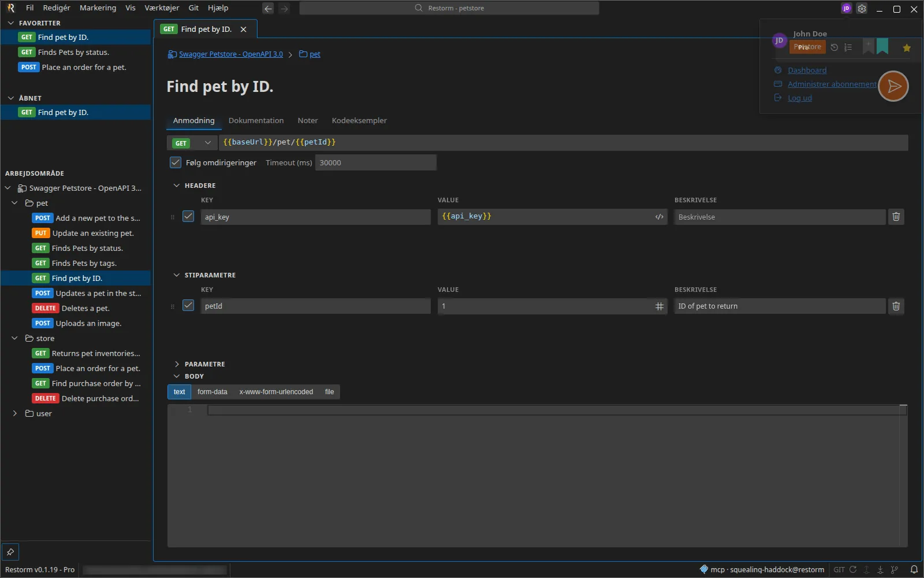This screenshot has width=924, height=578.
Task: Uncheck the api_key header checkbox
Action: coord(188,216)
